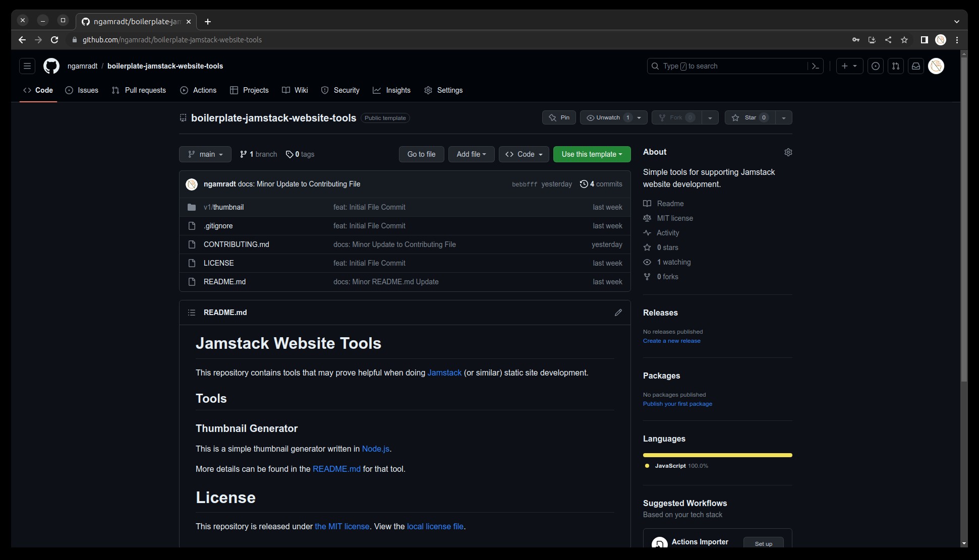The image size is (979, 560).
Task: Open the user avatar menu in header
Action: [x=936, y=66]
